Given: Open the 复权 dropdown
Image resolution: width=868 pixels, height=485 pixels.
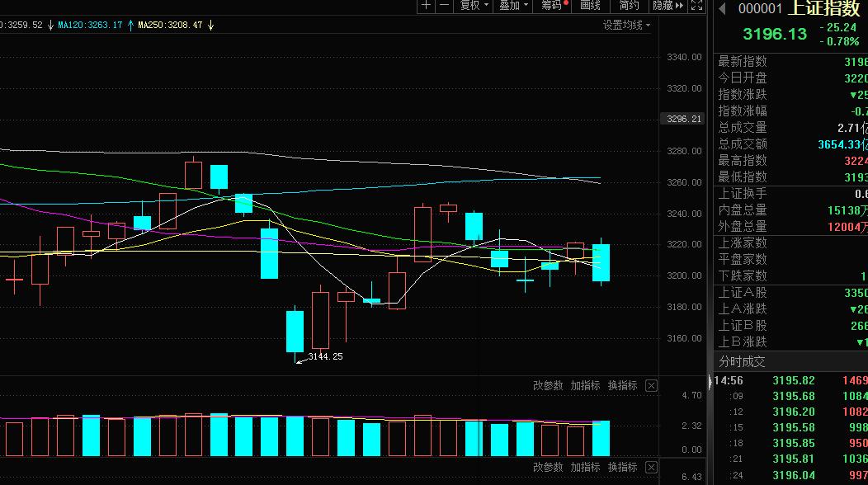Looking at the screenshot, I should [474, 5].
